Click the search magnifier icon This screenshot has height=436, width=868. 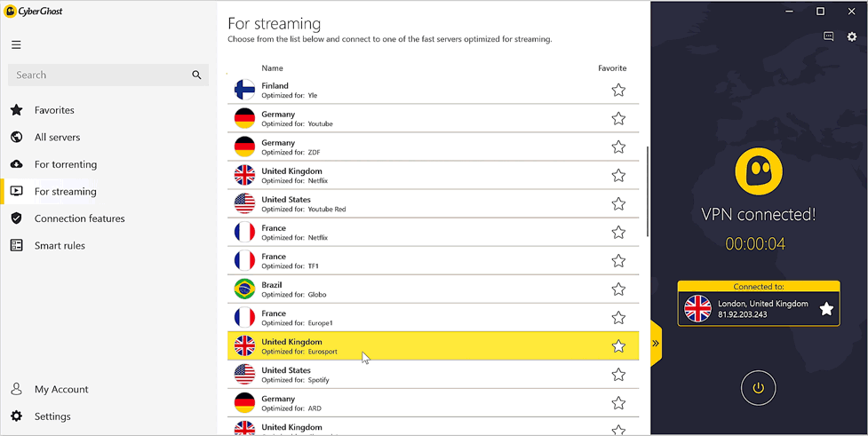tap(196, 75)
